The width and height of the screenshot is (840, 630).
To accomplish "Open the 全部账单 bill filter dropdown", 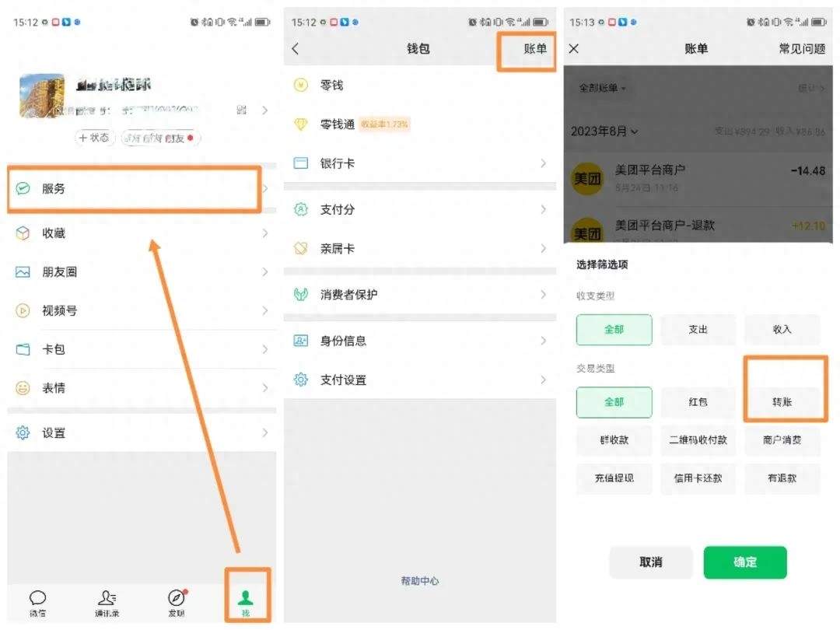I will [602, 89].
